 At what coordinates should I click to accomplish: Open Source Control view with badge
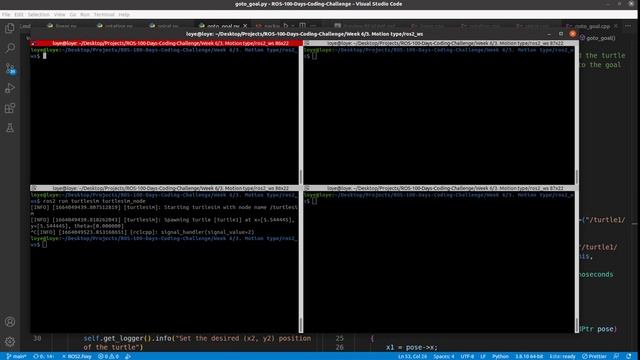point(10,68)
